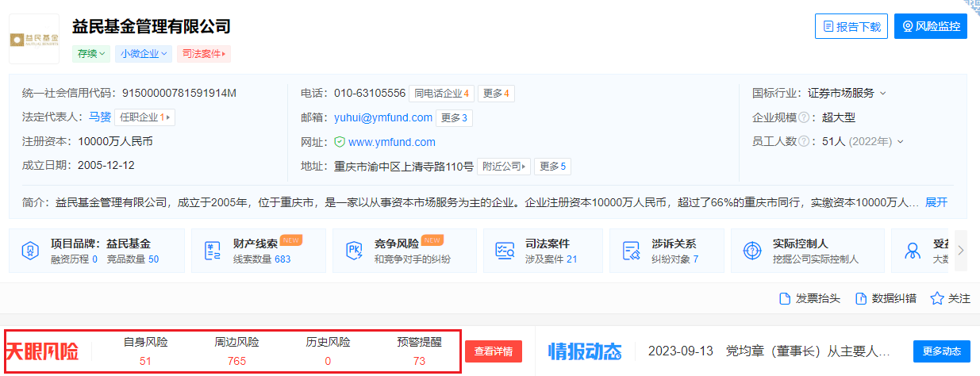The height and width of the screenshot is (376, 980).
Task: Click the 涉诉关系 icon
Action: (631, 251)
